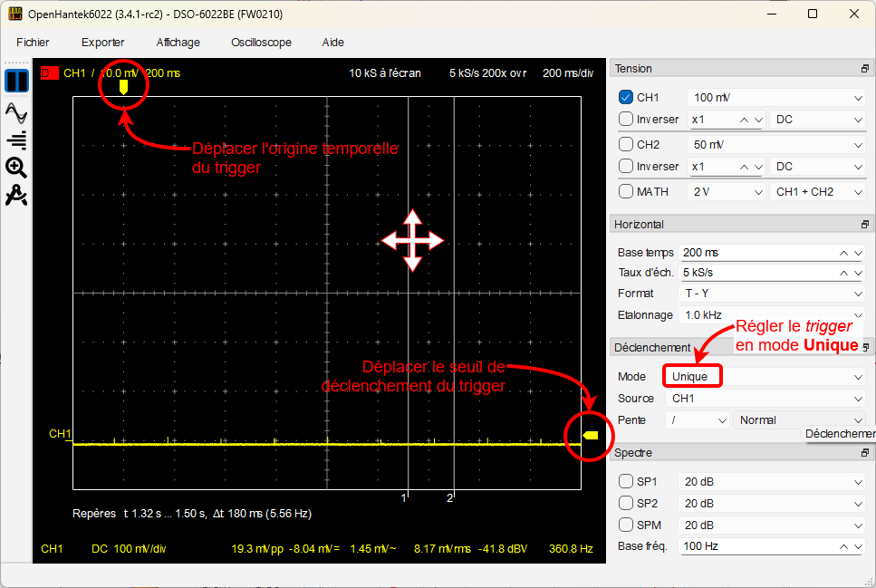This screenshot has height=588, width=876.
Task: Tick the SP1 spectrum checkbox
Action: tap(626, 481)
